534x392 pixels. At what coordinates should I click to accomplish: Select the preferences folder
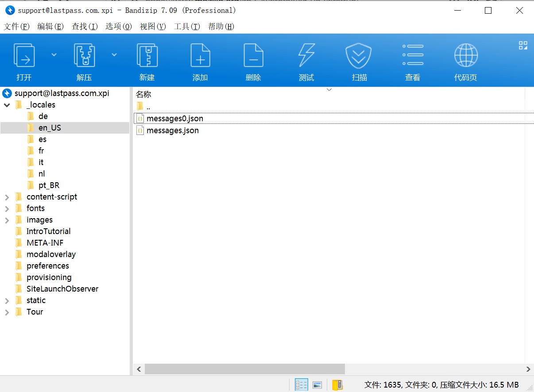[48, 266]
